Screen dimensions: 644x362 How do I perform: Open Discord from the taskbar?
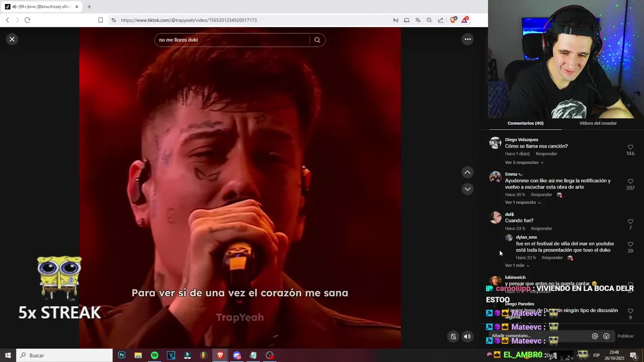[x=237, y=355]
